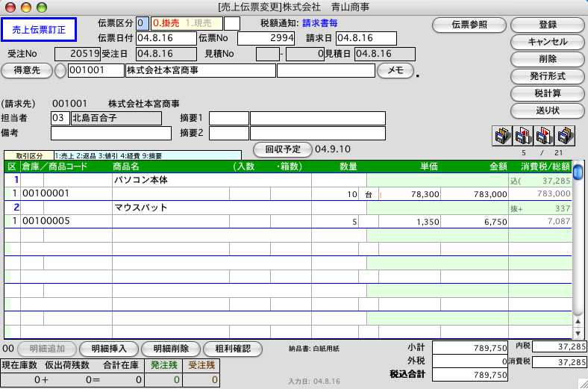
Task: Click the 伝票区分 code input field
Action: pyautogui.click(x=142, y=24)
